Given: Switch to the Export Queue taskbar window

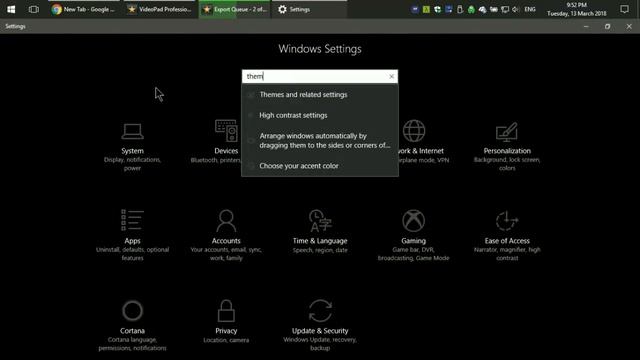Looking at the screenshot, I should (x=235, y=9).
